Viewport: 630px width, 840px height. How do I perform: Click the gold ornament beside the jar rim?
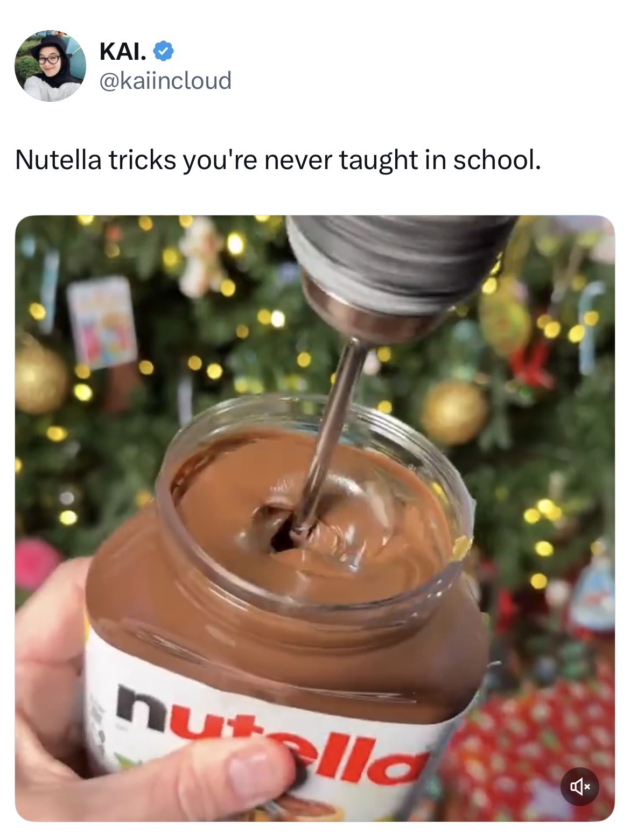coord(453,412)
